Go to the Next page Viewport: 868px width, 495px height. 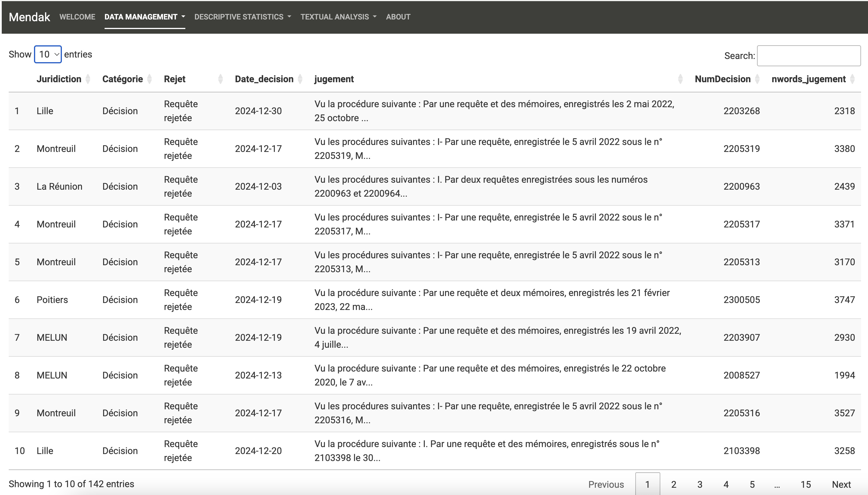[841, 485]
